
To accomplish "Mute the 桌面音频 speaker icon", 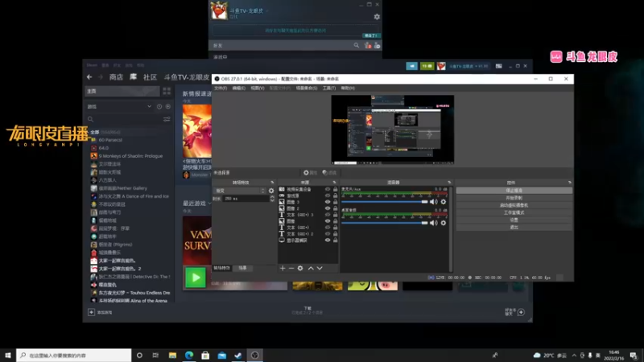I will pyautogui.click(x=433, y=223).
